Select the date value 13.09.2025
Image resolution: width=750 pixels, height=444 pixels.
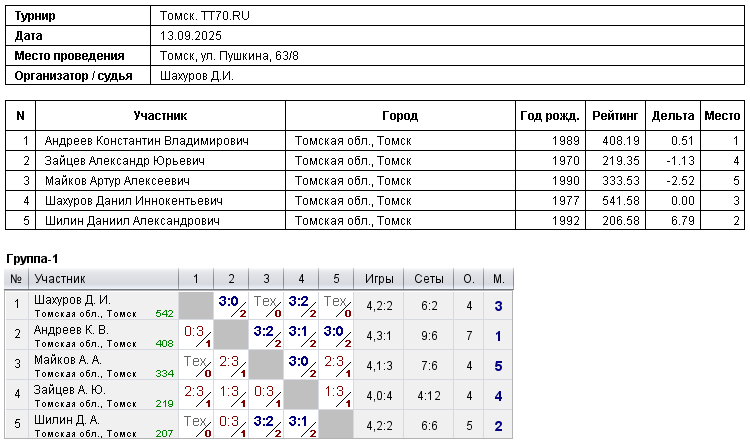(x=190, y=36)
